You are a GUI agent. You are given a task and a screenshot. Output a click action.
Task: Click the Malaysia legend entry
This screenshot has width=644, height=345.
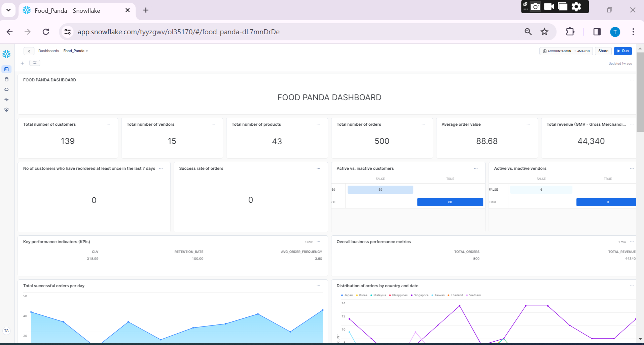point(378,295)
